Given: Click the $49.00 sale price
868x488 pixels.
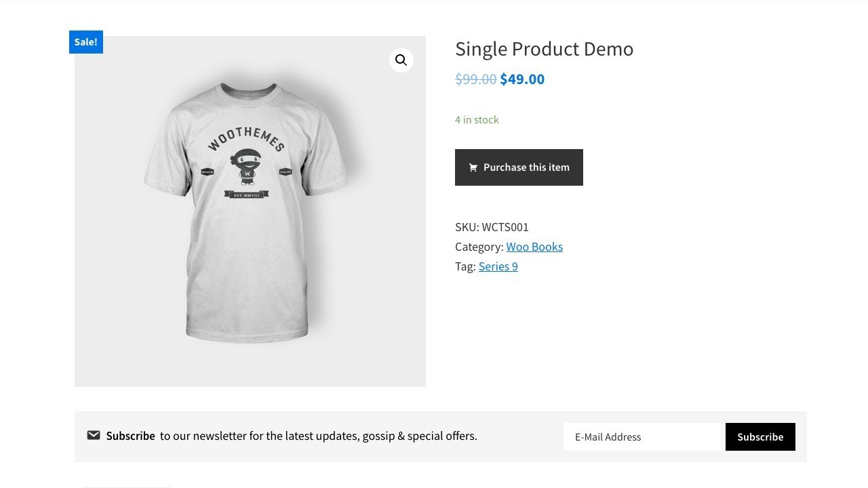Looking at the screenshot, I should click(522, 79).
